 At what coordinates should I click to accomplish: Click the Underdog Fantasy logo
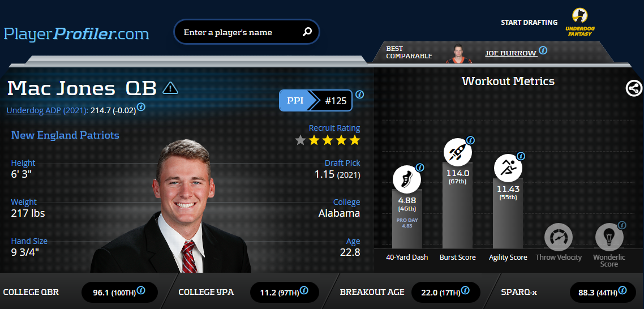pyautogui.click(x=580, y=22)
